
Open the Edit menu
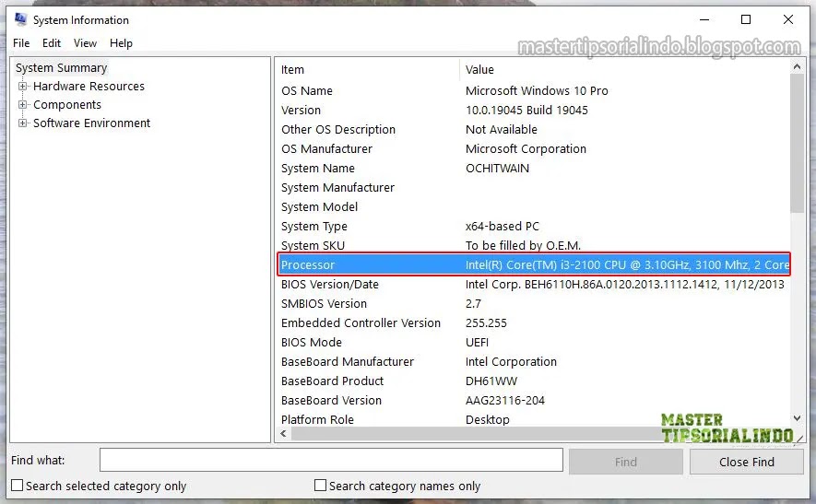pos(52,43)
